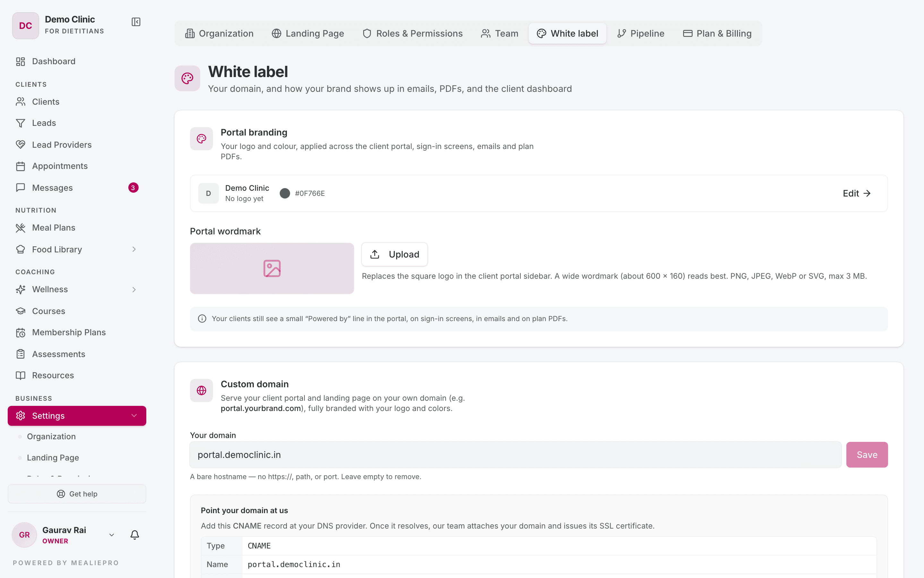Go to Leads in sidebar
924x578 pixels.
tap(77, 123)
